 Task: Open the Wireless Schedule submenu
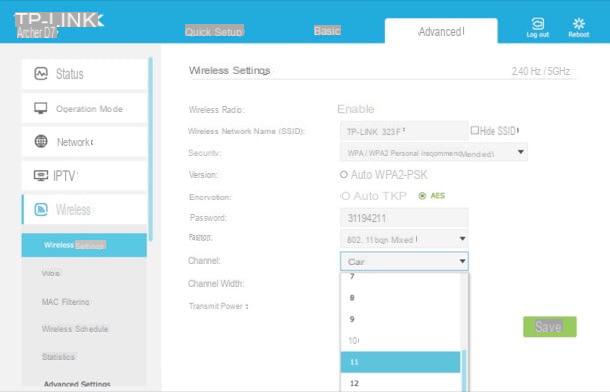[x=75, y=329]
